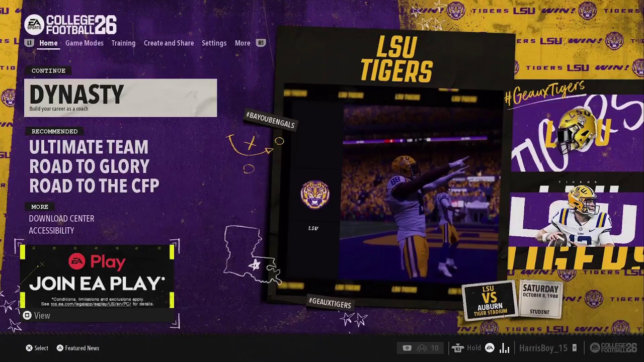Viewport: 644px width, 362px height.
Task: Click View under the EA Play banner
Action: point(42,316)
